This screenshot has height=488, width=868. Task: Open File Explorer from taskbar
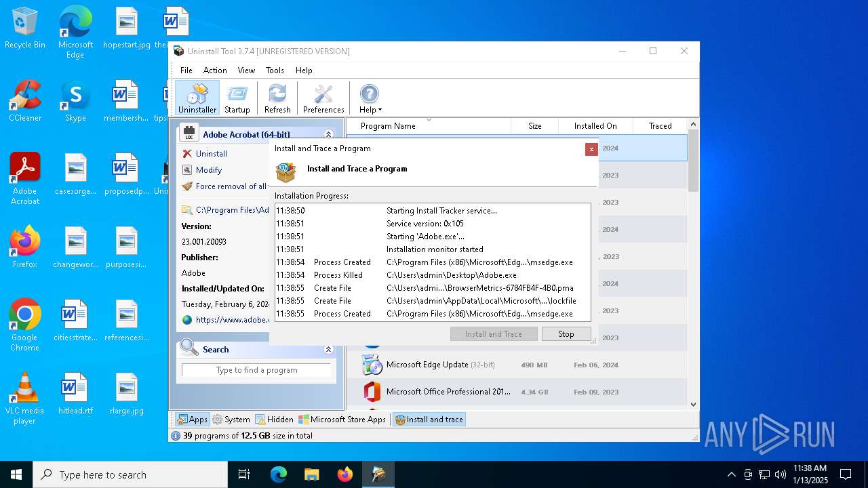coord(311,474)
